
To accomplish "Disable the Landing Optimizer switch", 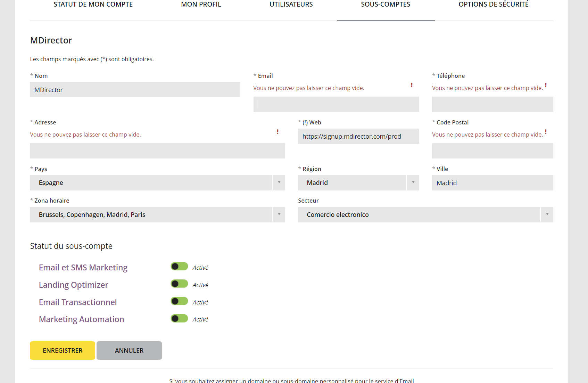I will (x=179, y=284).
